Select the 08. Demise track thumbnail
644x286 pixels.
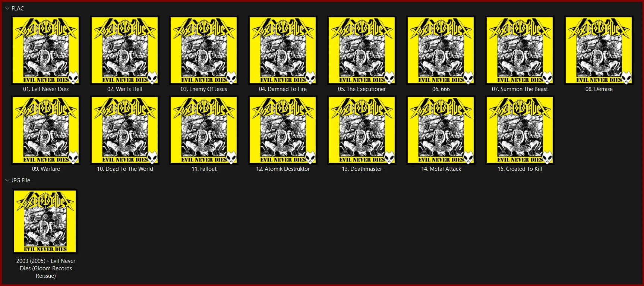[x=599, y=50]
